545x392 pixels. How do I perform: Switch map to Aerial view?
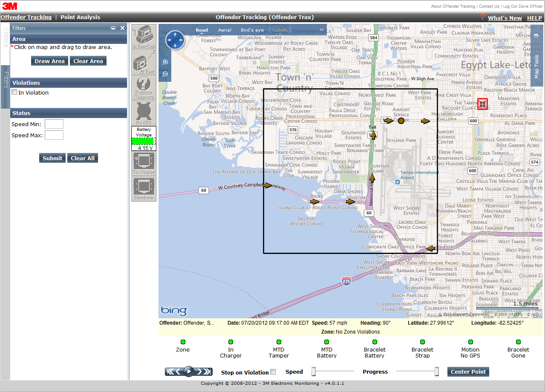click(225, 30)
